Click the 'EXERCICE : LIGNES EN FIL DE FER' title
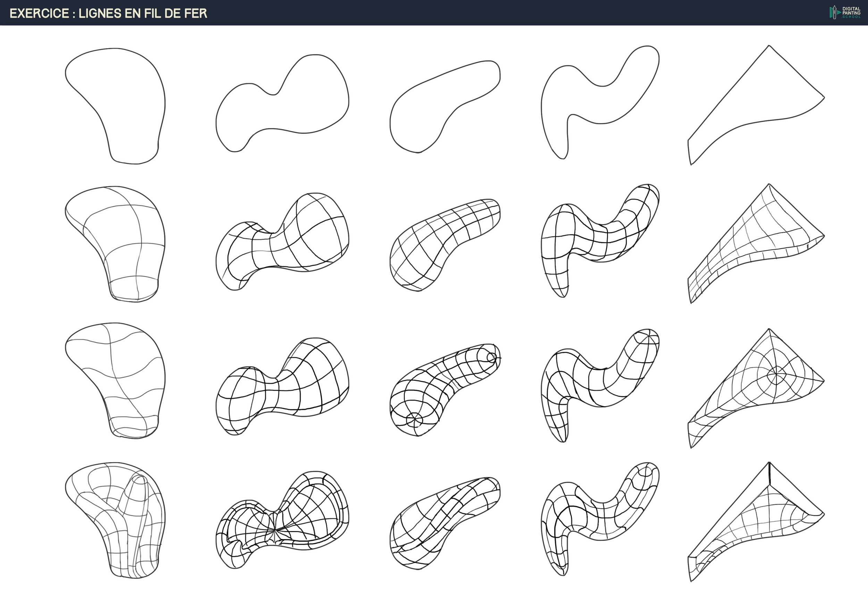The height and width of the screenshot is (614, 868). coord(108,13)
